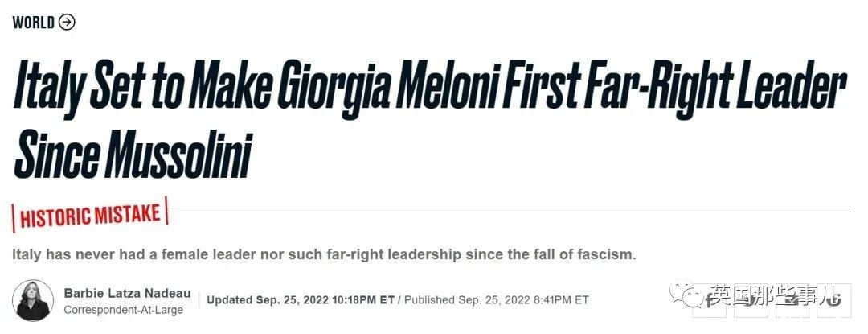This screenshot has width=868, height=334.
Task: Click the divider line beside HISTORIC MISTAKE
Action: [x=510, y=212]
